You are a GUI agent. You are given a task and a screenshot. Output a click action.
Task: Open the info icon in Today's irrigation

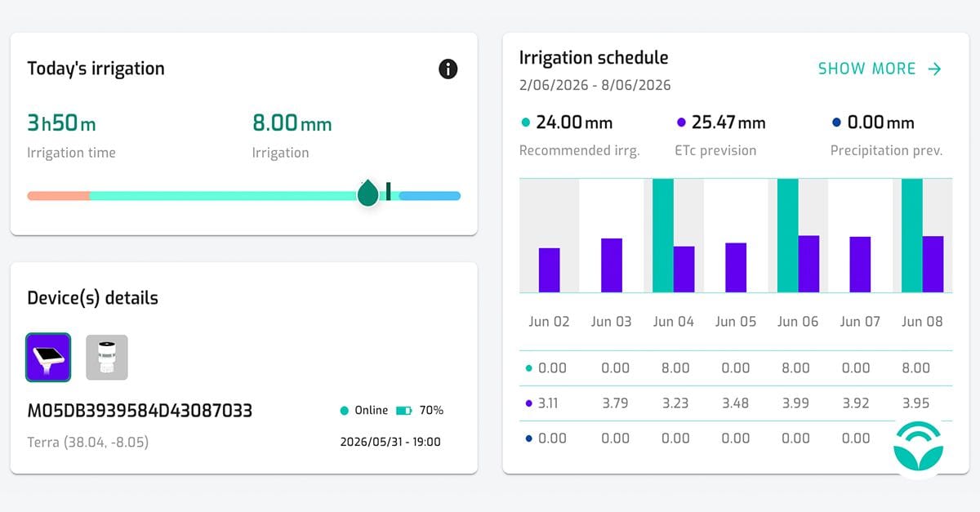pos(448,69)
